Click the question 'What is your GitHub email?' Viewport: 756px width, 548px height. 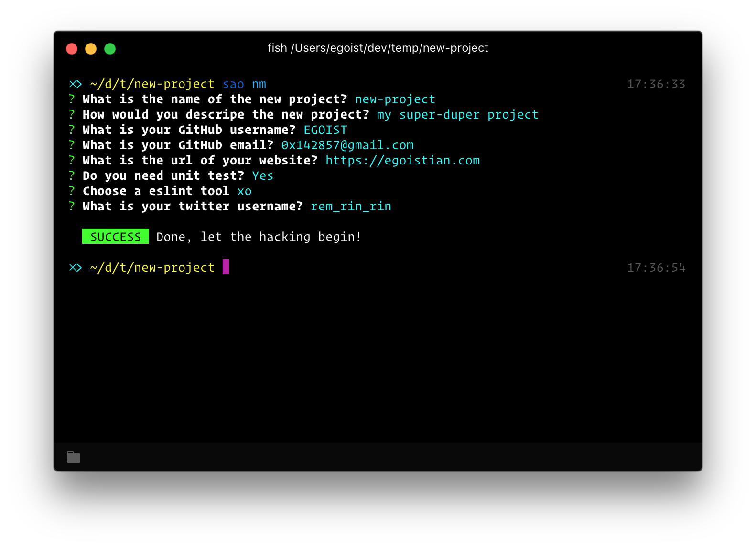point(178,145)
